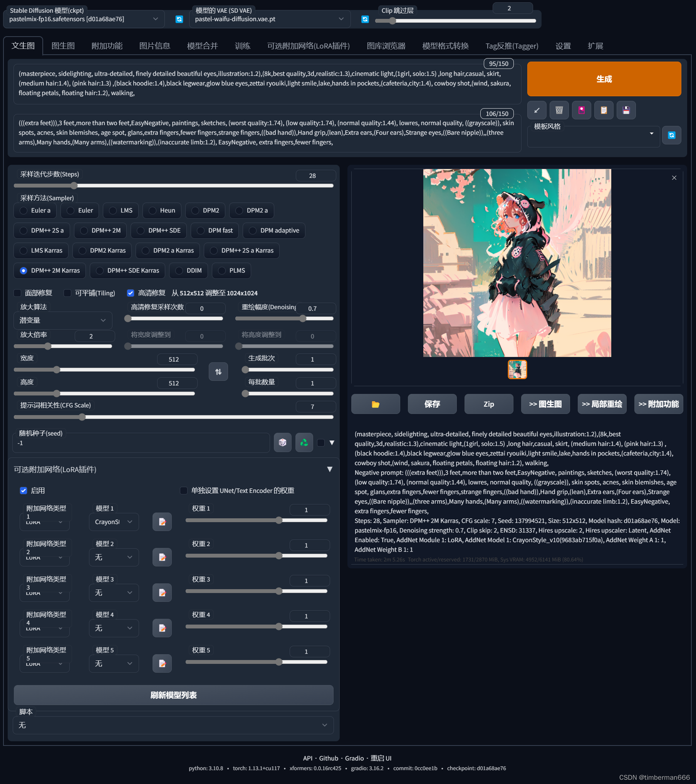Open the Tag反推(Tagger) tab
The height and width of the screenshot is (784, 696).
(x=512, y=46)
